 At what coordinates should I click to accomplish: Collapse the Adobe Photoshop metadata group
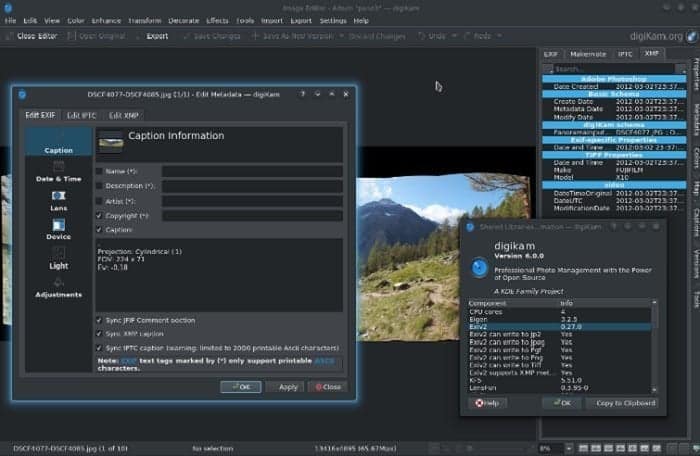(614, 79)
